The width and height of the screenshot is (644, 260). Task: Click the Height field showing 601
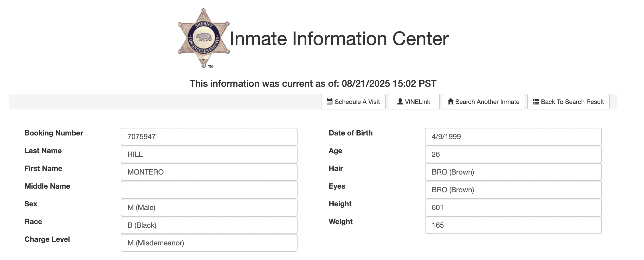tap(513, 207)
